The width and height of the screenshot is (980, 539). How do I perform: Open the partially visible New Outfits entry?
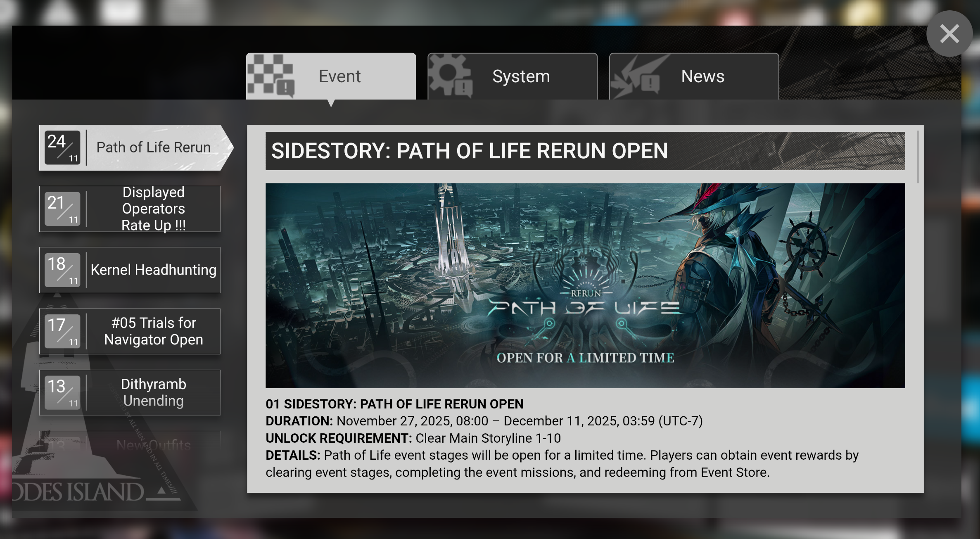point(153,444)
